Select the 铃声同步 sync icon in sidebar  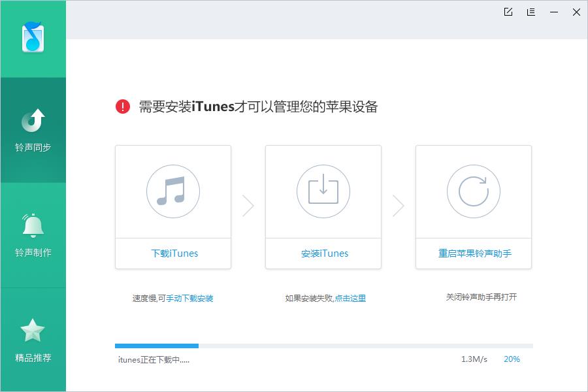pos(33,120)
